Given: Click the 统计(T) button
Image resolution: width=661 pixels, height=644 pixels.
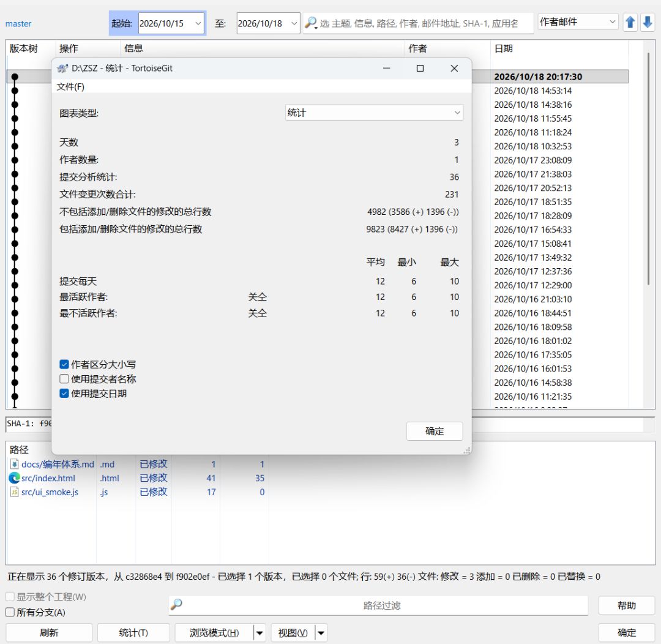Looking at the screenshot, I should click(x=133, y=632).
